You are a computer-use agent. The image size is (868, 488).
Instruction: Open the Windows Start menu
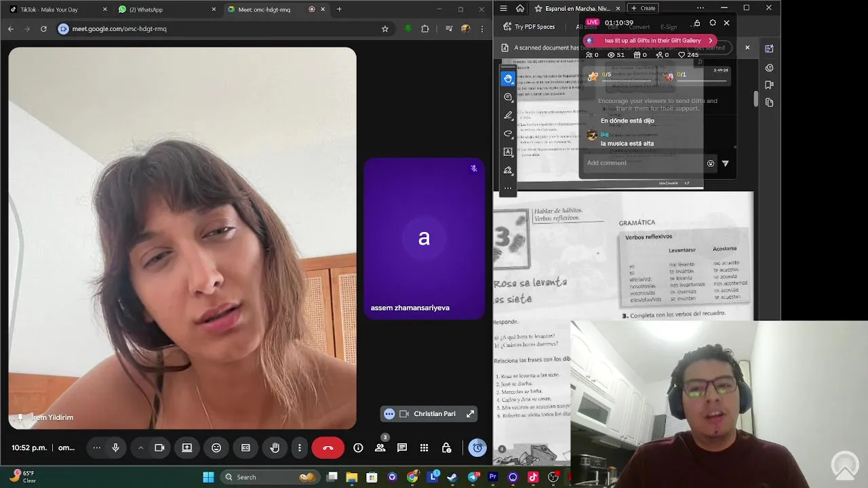coord(208,477)
